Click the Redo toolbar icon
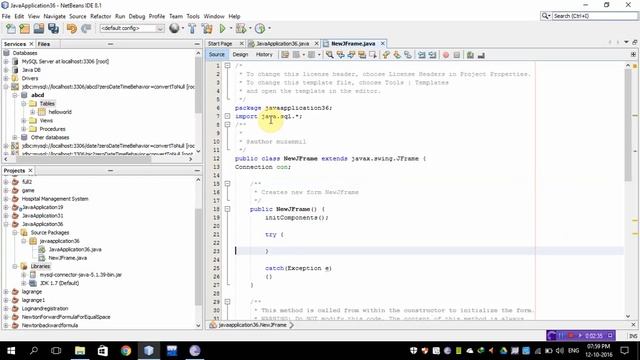This screenshot has height=360, width=640. 86,28
